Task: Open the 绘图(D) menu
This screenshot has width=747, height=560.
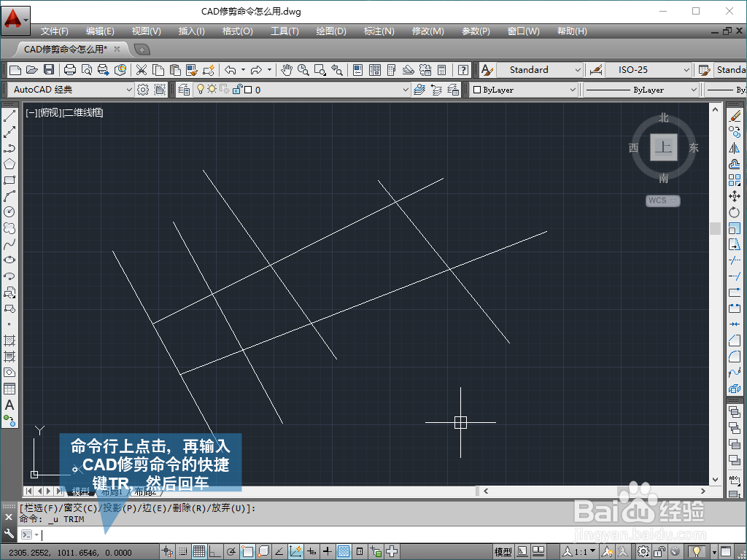Action: pyautogui.click(x=331, y=31)
